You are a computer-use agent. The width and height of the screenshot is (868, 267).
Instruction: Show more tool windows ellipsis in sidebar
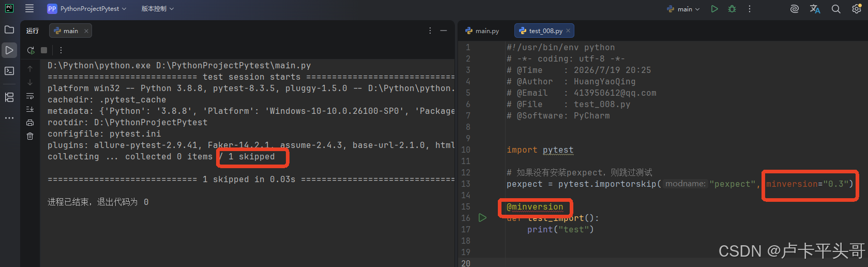[9, 118]
